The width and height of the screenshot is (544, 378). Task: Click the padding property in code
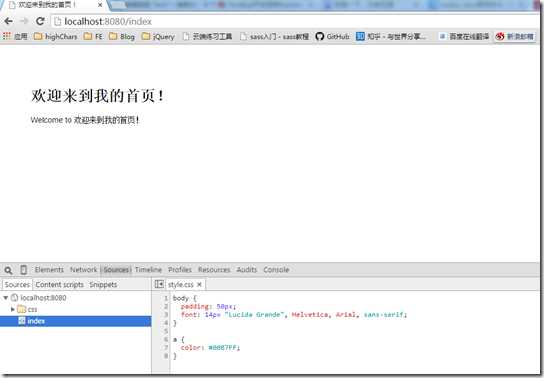pos(194,307)
